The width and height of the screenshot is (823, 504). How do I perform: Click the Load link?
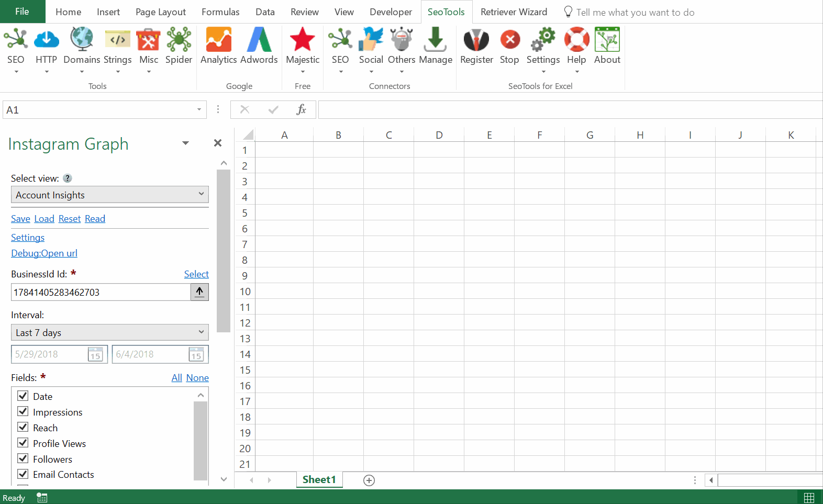click(x=45, y=219)
